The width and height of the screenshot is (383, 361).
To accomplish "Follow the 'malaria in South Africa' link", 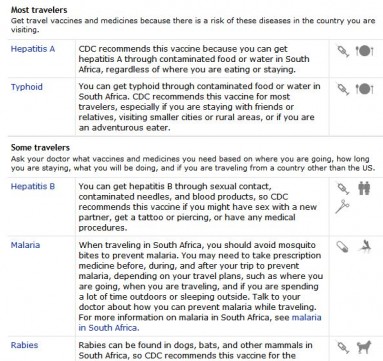I will pos(200,322).
